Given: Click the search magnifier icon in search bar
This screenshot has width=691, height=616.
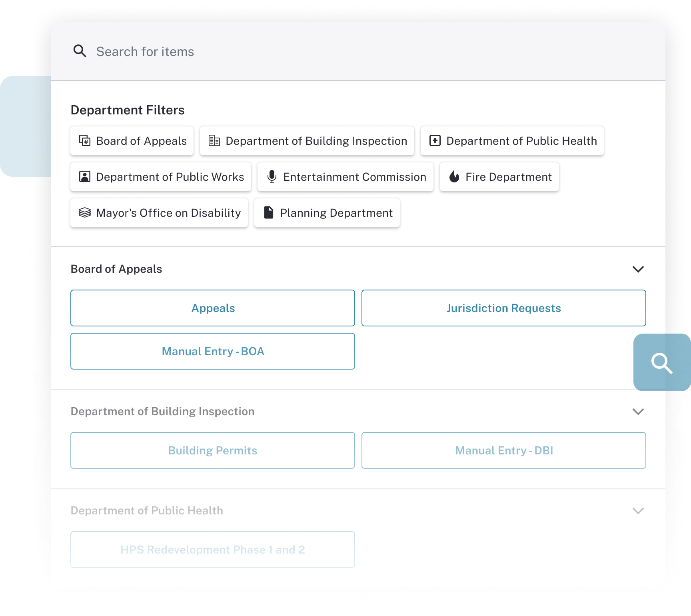Looking at the screenshot, I should 80,51.
